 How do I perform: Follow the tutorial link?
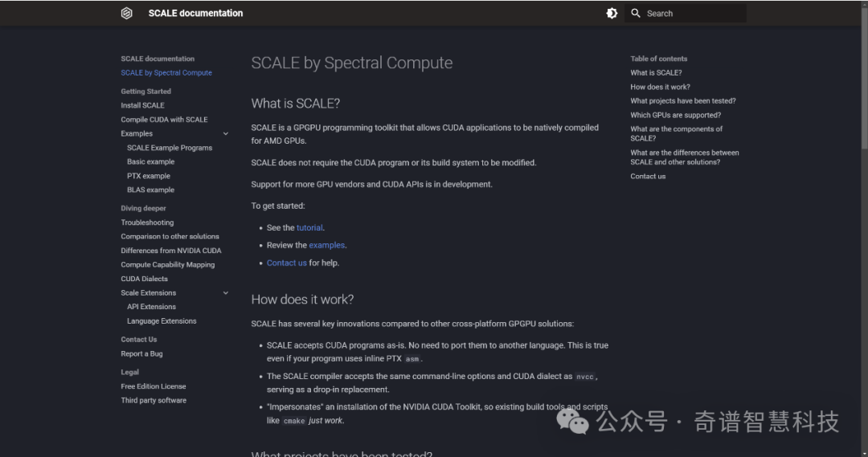[309, 228]
